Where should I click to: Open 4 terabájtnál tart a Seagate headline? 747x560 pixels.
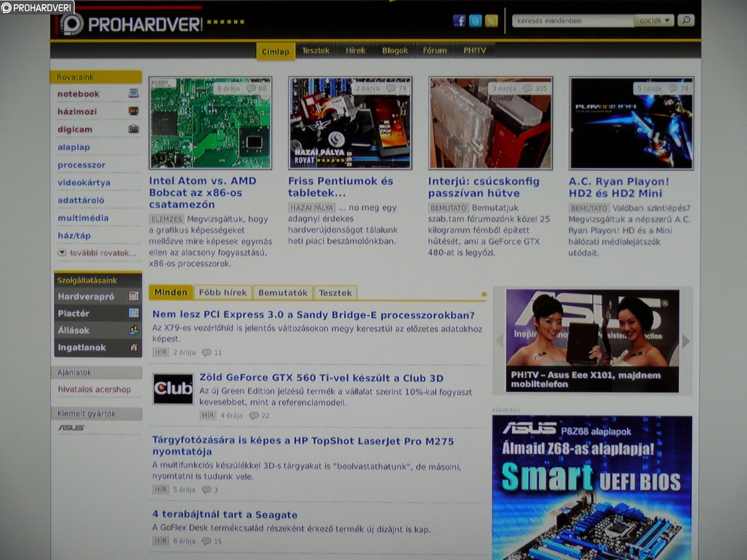pyautogui.click(x=225, y=514)
